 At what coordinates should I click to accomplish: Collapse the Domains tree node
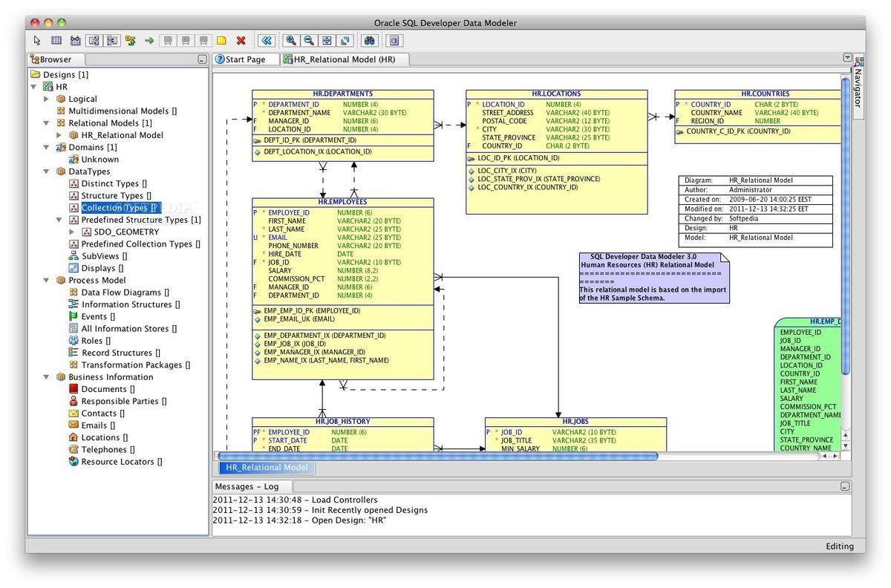(x=46, y=147)
